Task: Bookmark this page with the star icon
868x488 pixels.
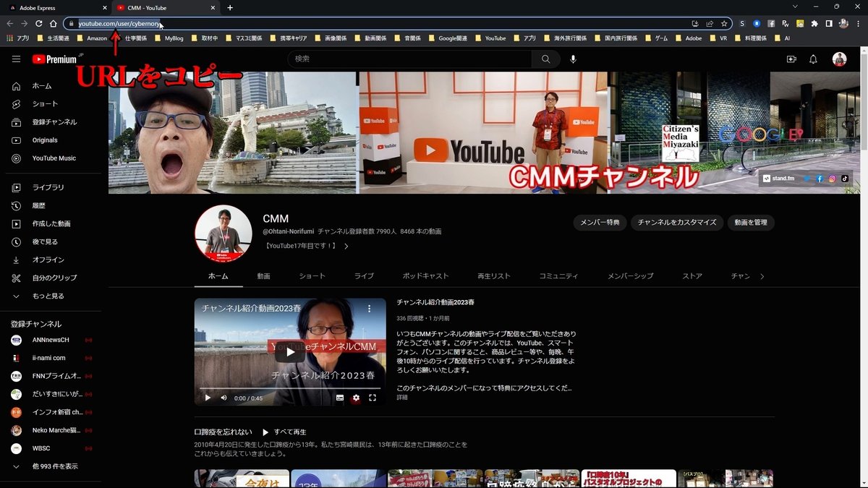Action: click(x=724, y=23)
